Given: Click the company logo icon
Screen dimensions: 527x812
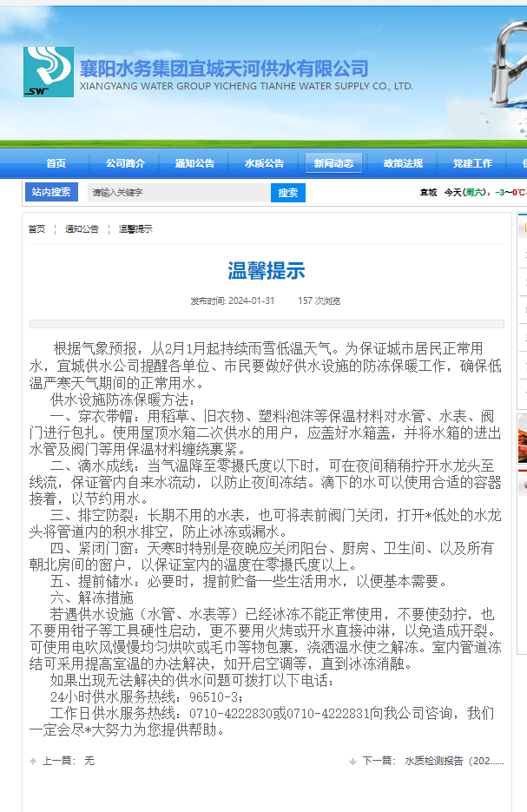Looking at the screenshot, I should coord(49,71).
